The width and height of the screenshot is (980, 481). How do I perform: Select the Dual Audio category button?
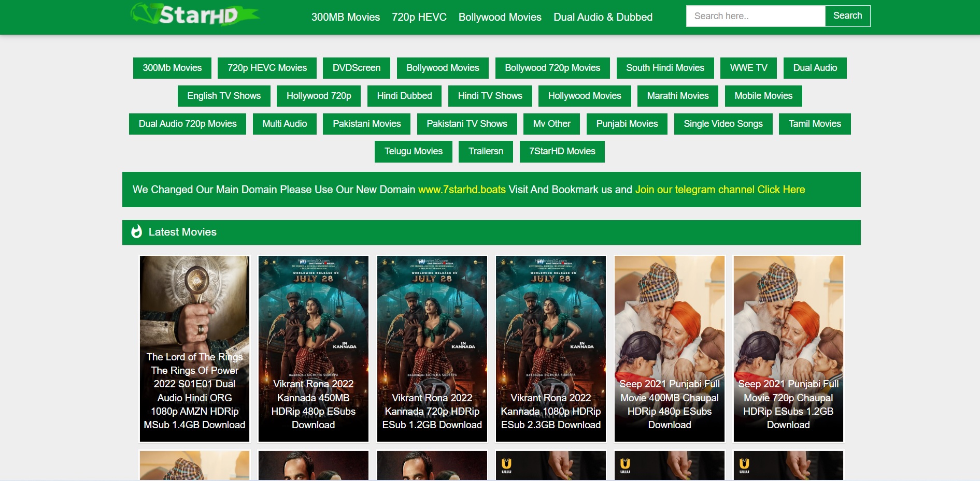tap(815, 68)
